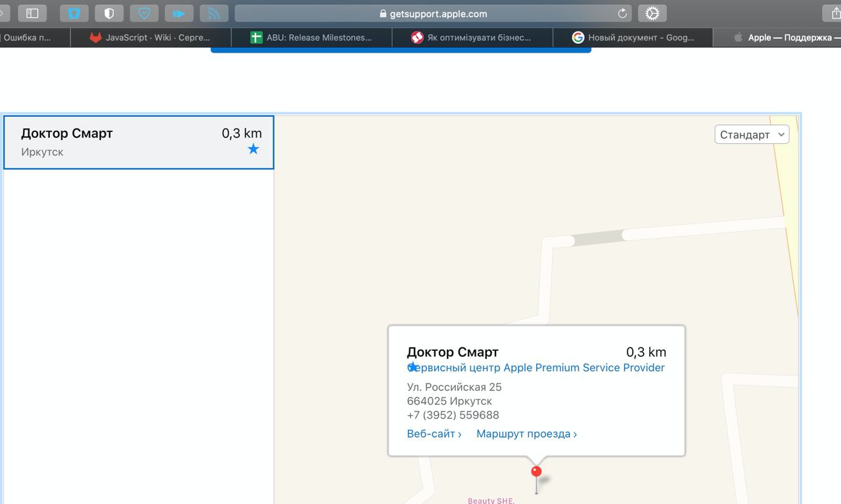
Task: Select the 'Apple — Поддержка' tab
Action: [777, 37]
